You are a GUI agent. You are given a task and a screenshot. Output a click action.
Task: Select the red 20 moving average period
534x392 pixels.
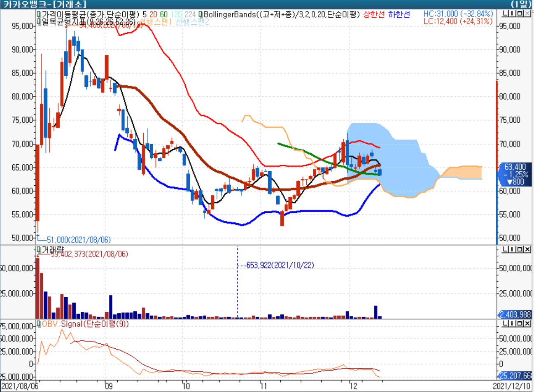[x=153, y=14]
